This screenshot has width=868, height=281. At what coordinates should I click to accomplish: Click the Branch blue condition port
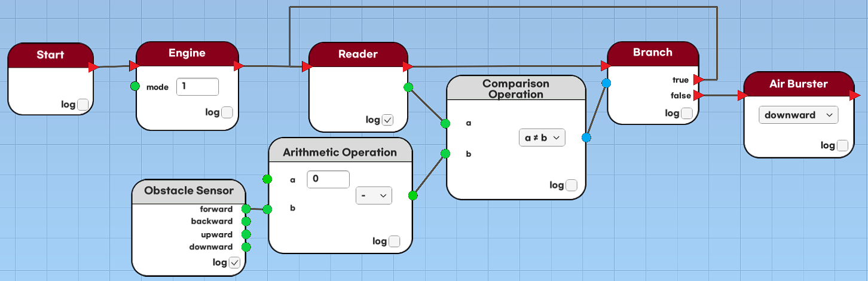click(606, 83)
